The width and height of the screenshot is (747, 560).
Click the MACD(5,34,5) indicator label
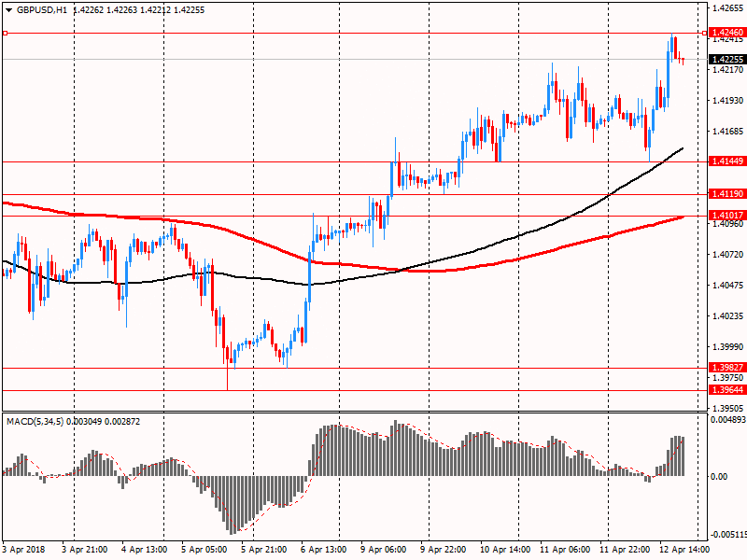coord(35,422)
